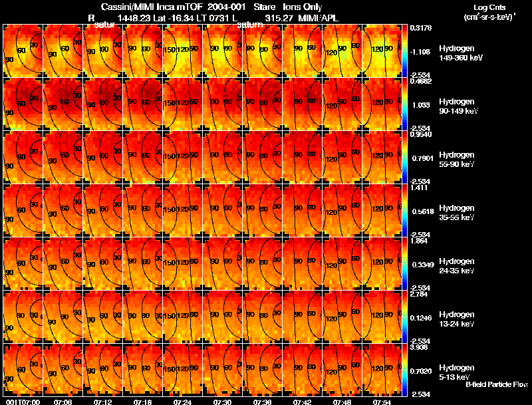Click the Hydrogen 35-55 keV color bar

404,211
